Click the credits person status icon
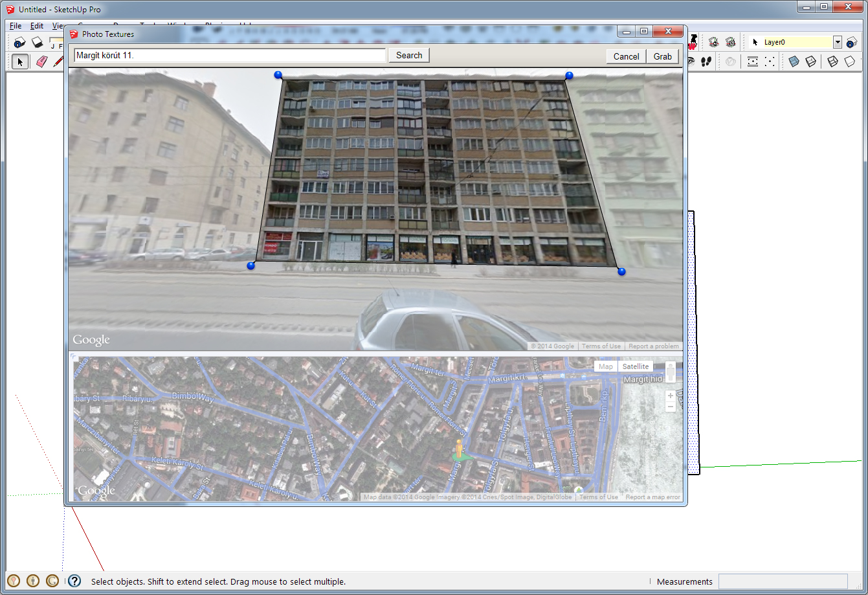The width and height of the screenshot is (868, 595). tap(33, 581)
